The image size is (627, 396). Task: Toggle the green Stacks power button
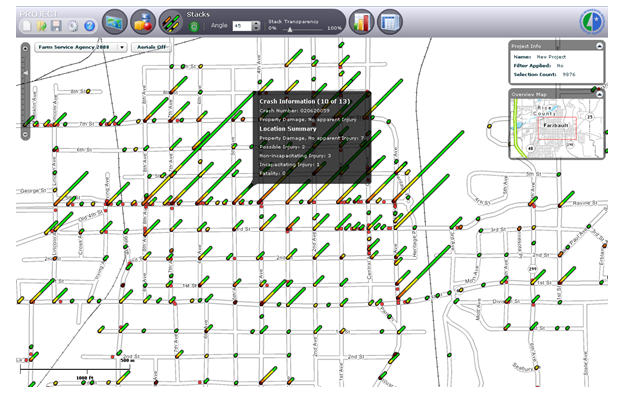194,27
